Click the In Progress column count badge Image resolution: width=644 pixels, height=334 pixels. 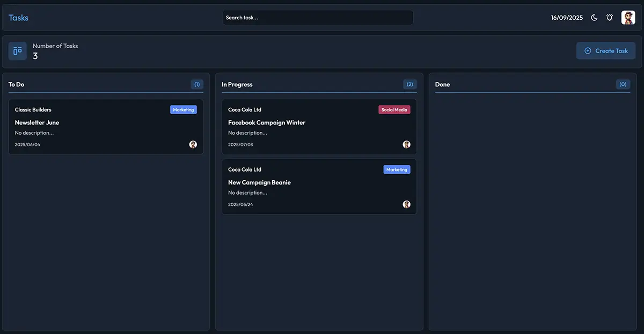point(410,85)
